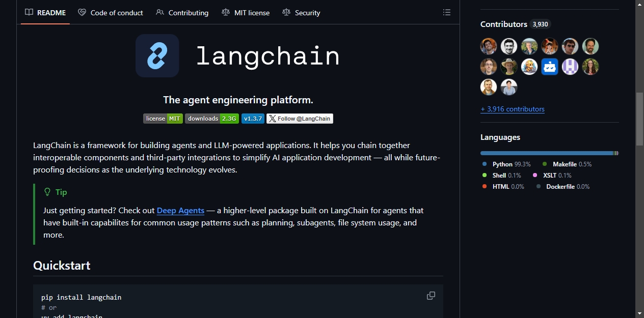
Task: Click the 'The agent engineering platform.' tagline
Action: tap(238, 100)
